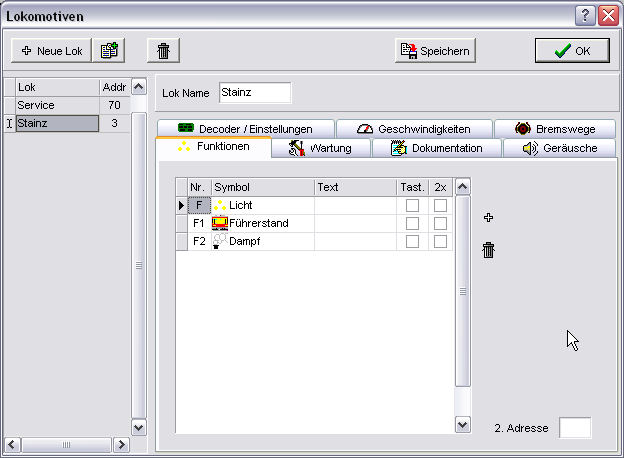Click Lok list scroll up arrow
624x458 pixels.
(x=138, y=87)
